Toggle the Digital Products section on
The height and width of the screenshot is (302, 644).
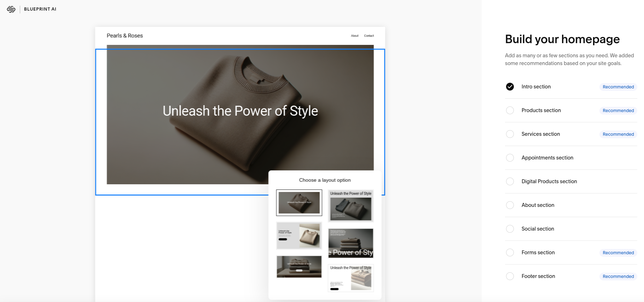[510, 181]
